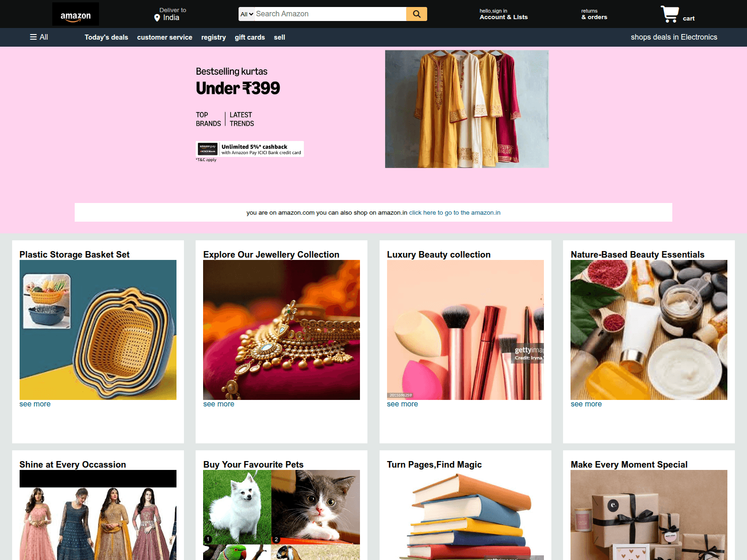This screenshot has height=560, width=747.
Task: Click the Buy Your Favourite Pets heading
Action: pyautogui.click(x=254, y=464)
